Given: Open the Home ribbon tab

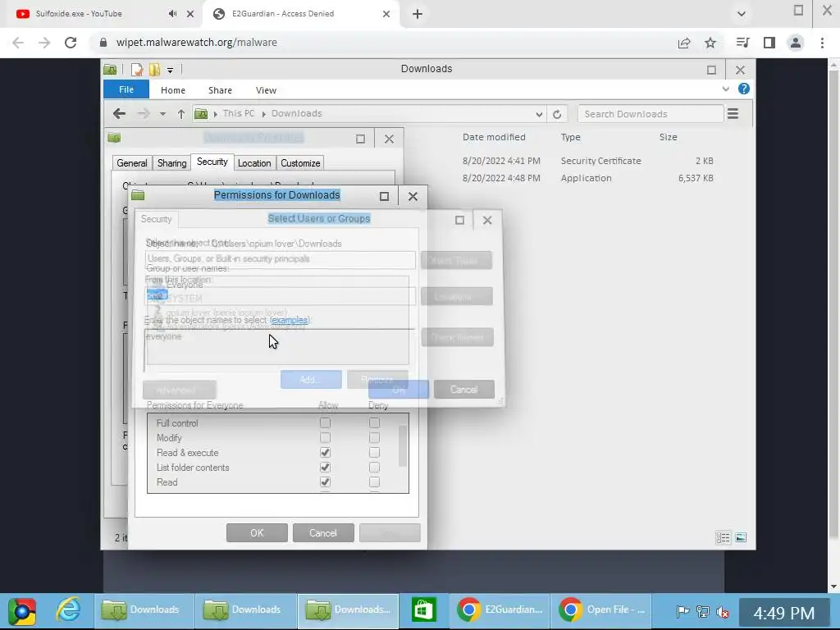Looking at the screenshot, I should pos(173,90).
